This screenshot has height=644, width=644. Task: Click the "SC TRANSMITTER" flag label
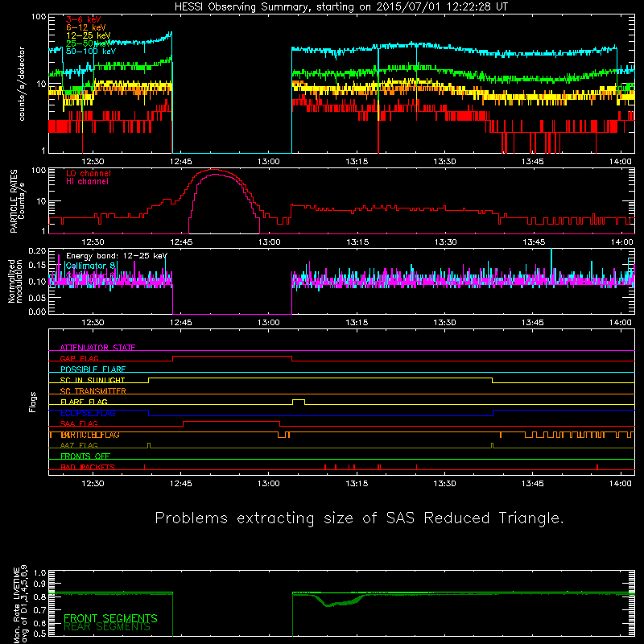(93, 391)
